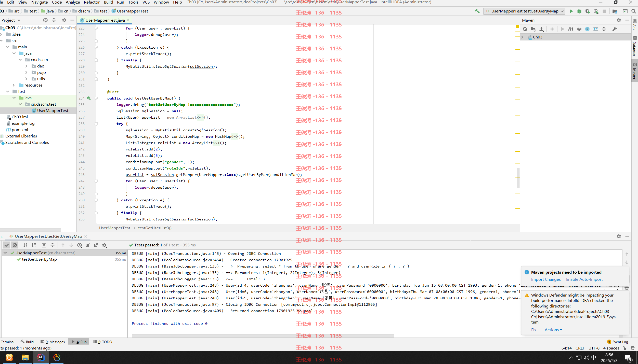This screenshot has height=364, width=638.
Task: Export test results icon
Action: (96, 245)
